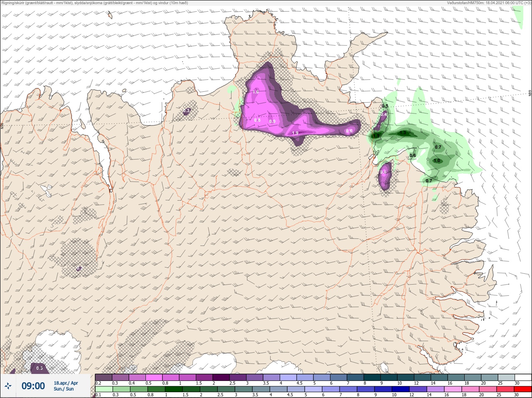The image size is (532, 398).
Task: Pick the white upper legend swatch at 30
Action: [x=523, y=377]
